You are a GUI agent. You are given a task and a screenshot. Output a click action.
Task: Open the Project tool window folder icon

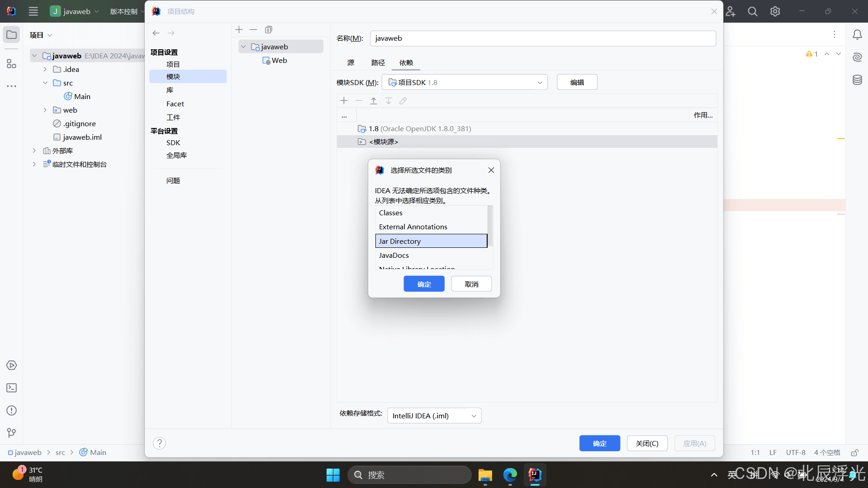pos(11,35)
